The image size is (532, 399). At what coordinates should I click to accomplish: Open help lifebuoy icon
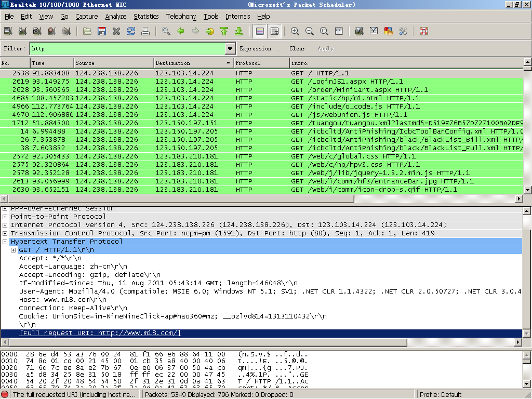tap(424, 31)
